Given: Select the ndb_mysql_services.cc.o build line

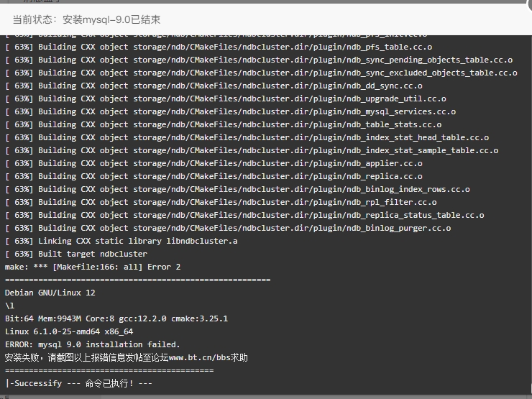Looking at the screenshot, I should point(230,111).
